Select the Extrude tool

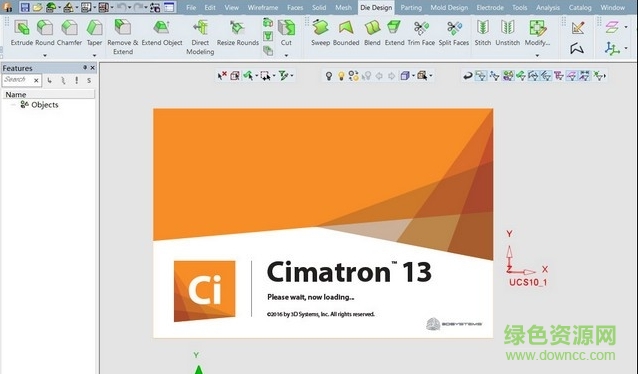pos(22,33)
